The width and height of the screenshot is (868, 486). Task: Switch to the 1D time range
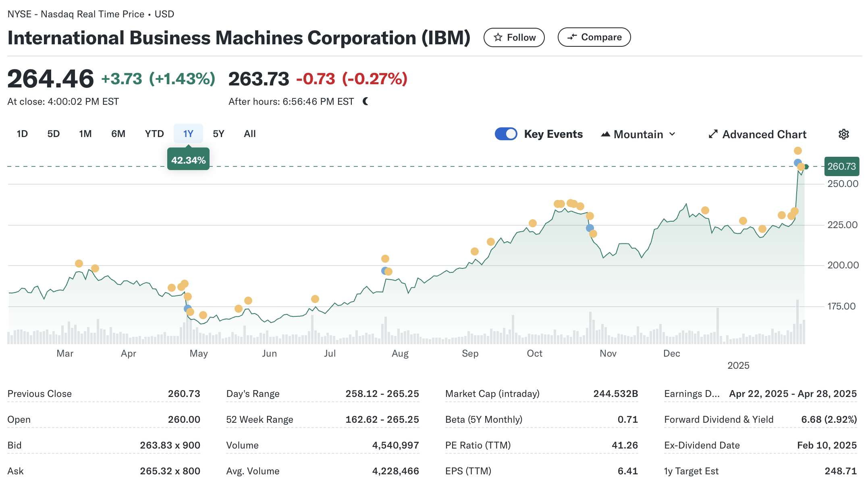point(22,134)
